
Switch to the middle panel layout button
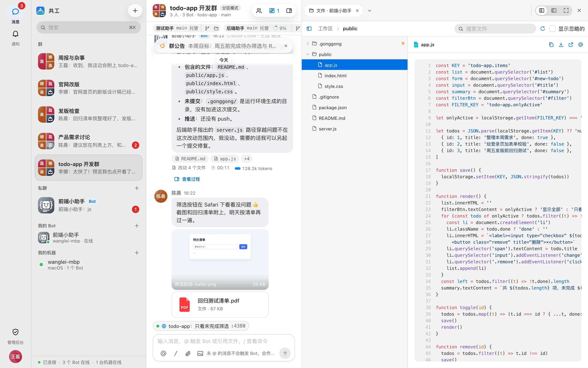point(554,10)
